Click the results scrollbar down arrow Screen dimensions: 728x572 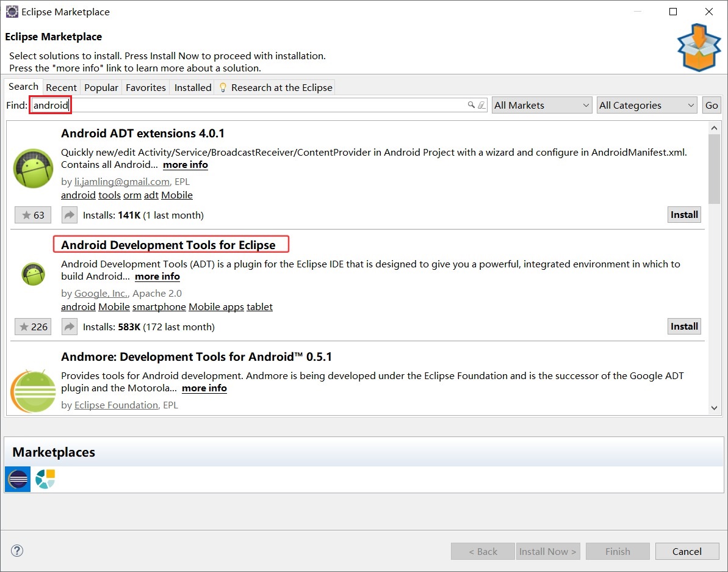(x=714, y=408)
